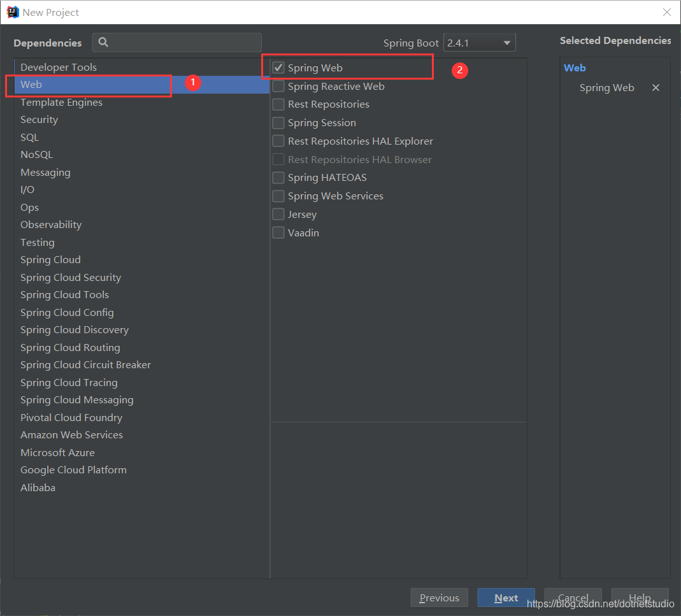Choose the Microsoft Azure category

tap(141, 453)
